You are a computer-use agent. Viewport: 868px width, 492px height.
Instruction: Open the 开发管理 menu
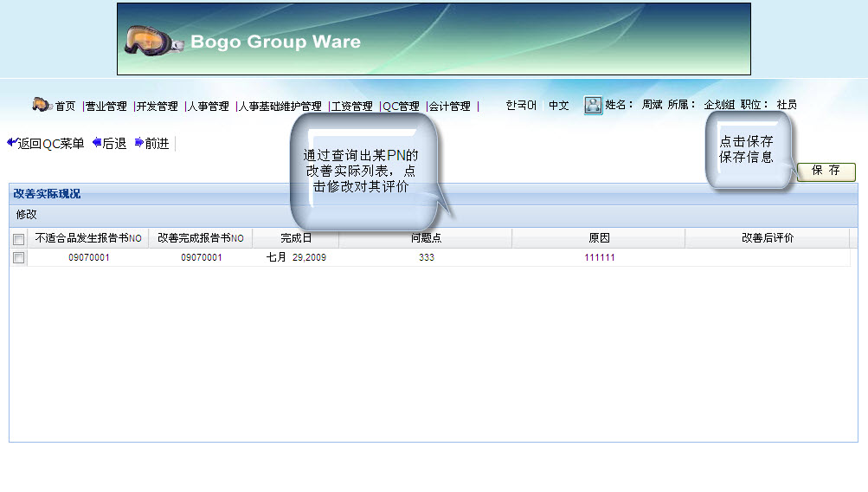click(x=157, y=107)
